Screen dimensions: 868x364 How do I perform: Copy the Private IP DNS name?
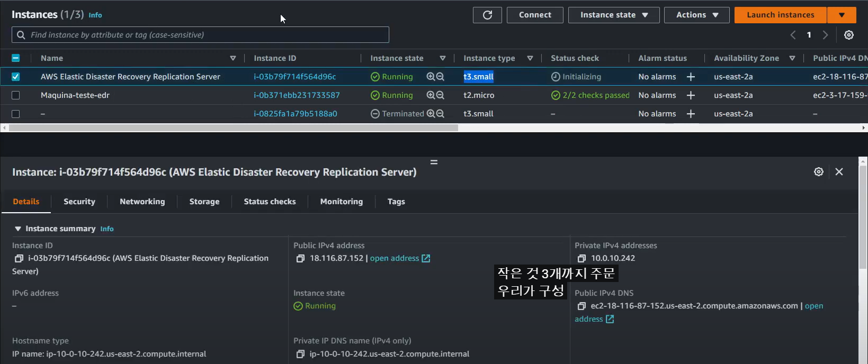click(x=300, y=354)
